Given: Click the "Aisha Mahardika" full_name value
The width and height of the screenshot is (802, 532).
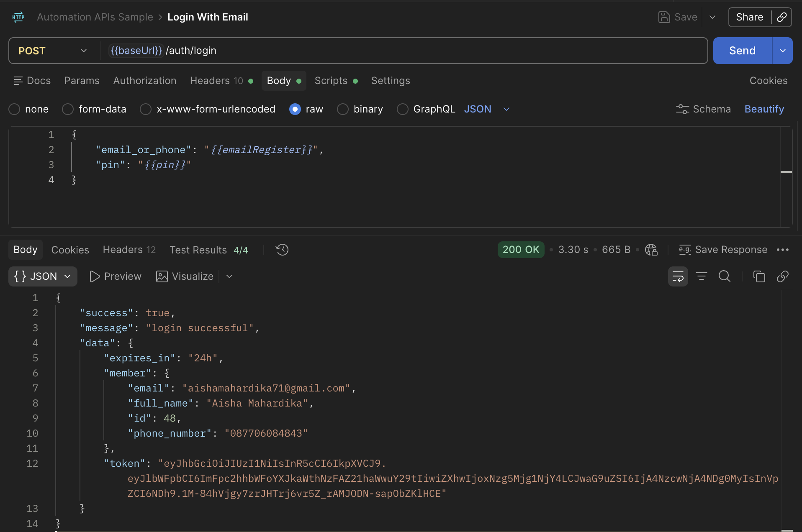Looking at the screenshot, I should tap(257, 403).
